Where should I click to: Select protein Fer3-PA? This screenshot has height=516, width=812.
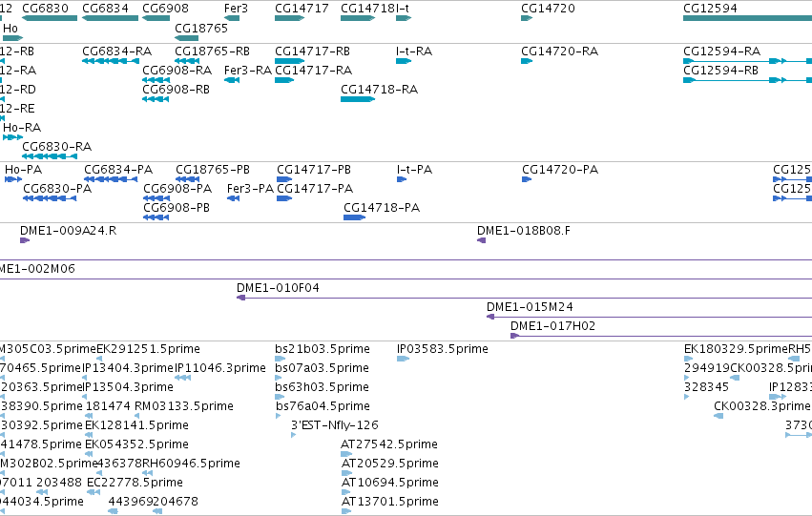point(233,198)
